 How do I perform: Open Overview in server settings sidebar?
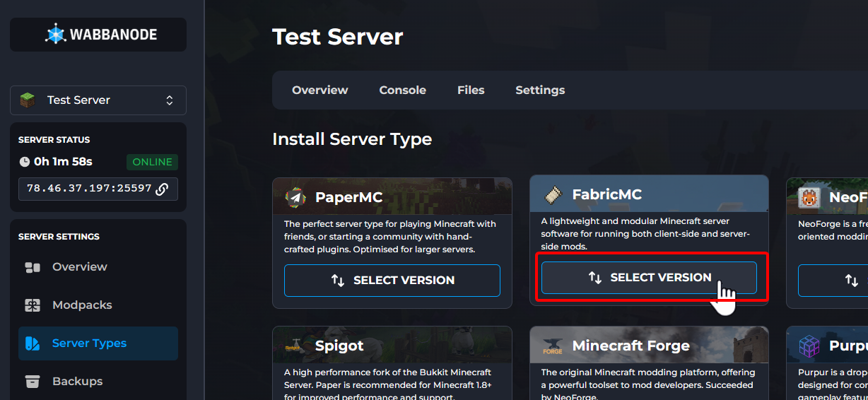click(98, 267)
